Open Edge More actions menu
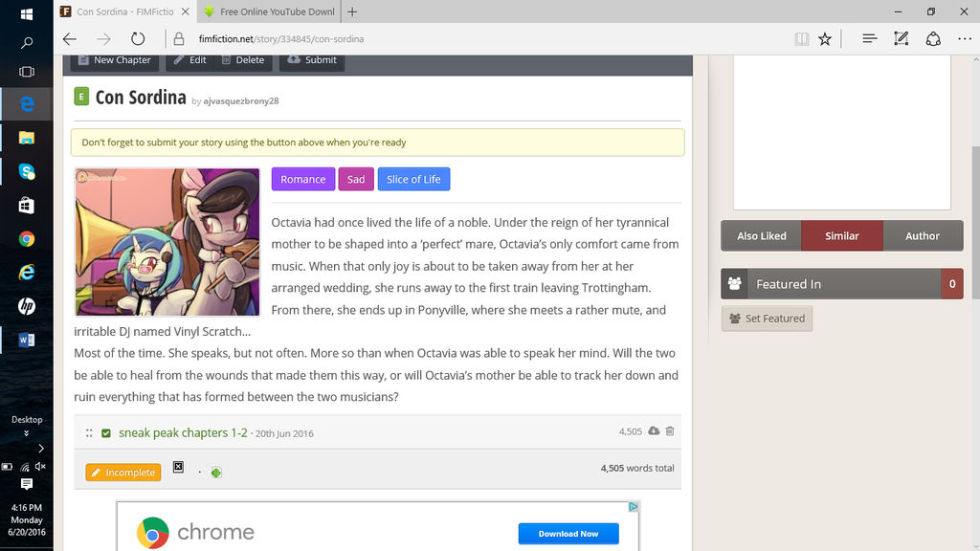The image size is (980, 551). (965, 38)
